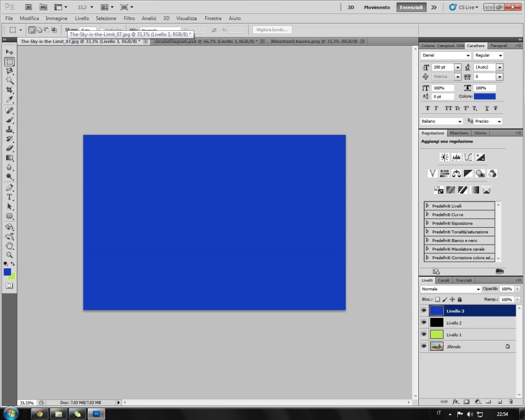The image size is (525, 420).
Task: Select the Hand tool
Action: [x=9, y=246]
